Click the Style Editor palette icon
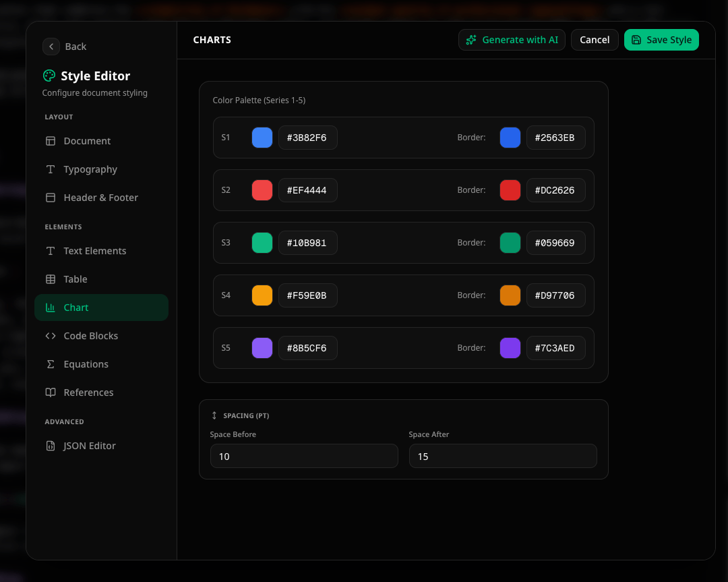Viewport: 728px width, 582px height. point(49,76)
